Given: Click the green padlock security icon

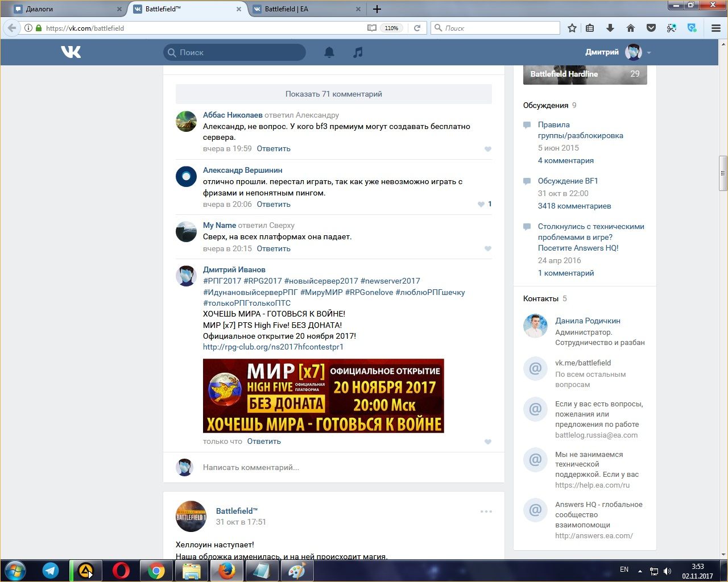Looking at the screenshot, I should (39, 28).
